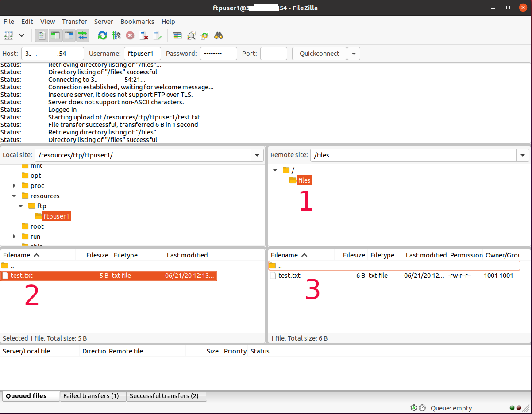Viewport: 532px width, 414px height.
Task: Open the Help menu
Action: point(168,21)
